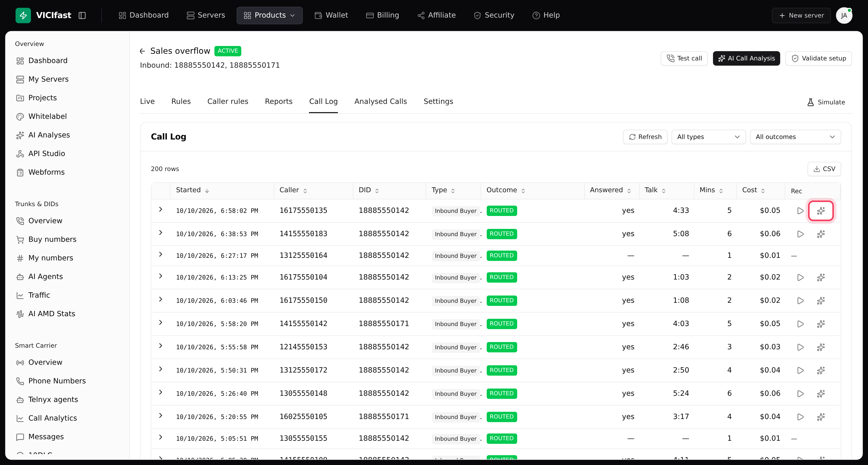Open the All types filter dropdown
Image resolution: width=868 pixels, height=465 pixels.
pos(708,137)
